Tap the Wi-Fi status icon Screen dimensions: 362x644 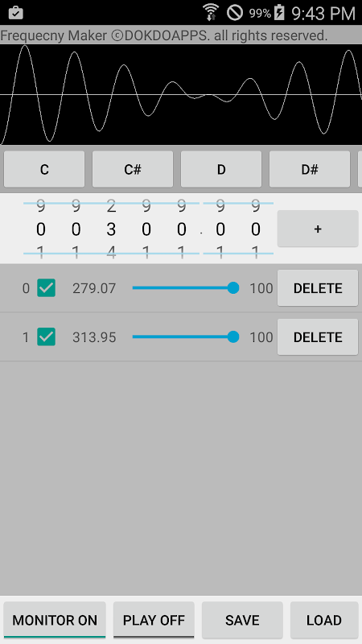click(x=211, y=12)
